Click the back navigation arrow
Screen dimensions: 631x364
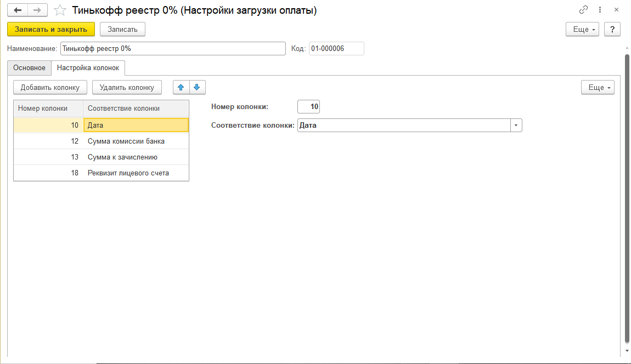coord(18,10)
